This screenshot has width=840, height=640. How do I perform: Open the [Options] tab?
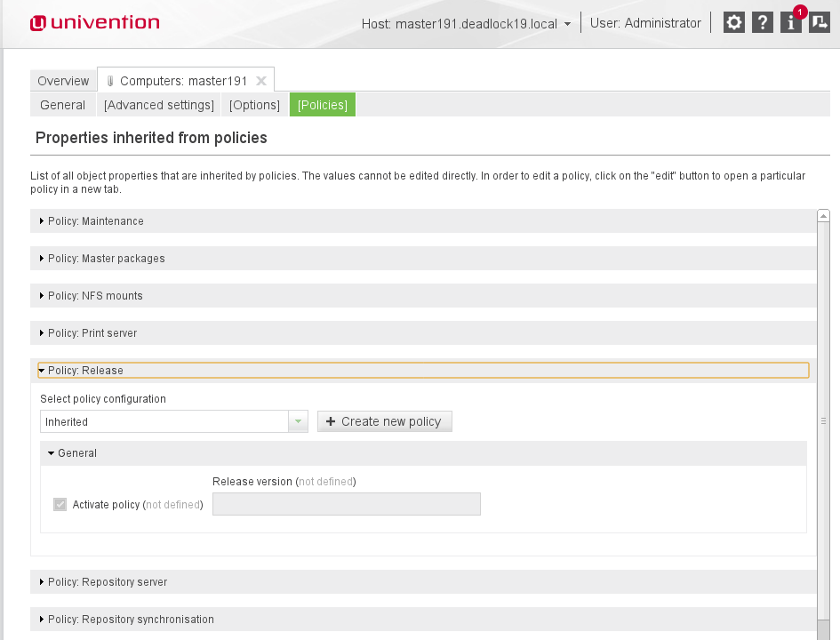tap(254, 105)
